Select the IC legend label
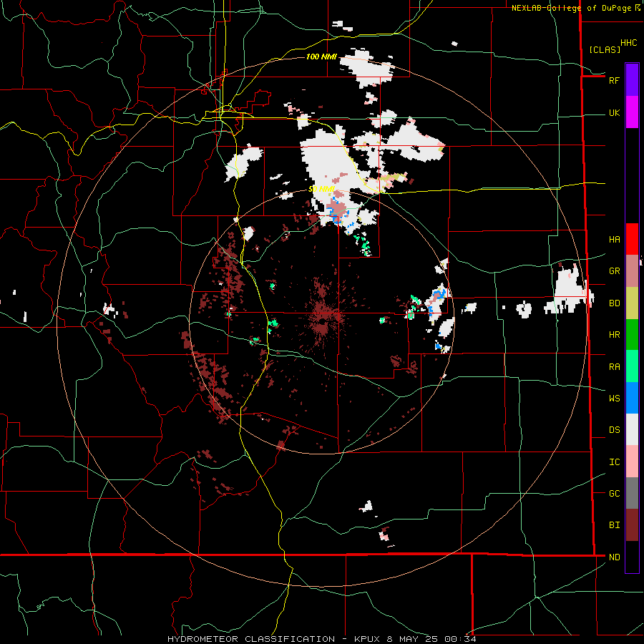 (614, 462)
